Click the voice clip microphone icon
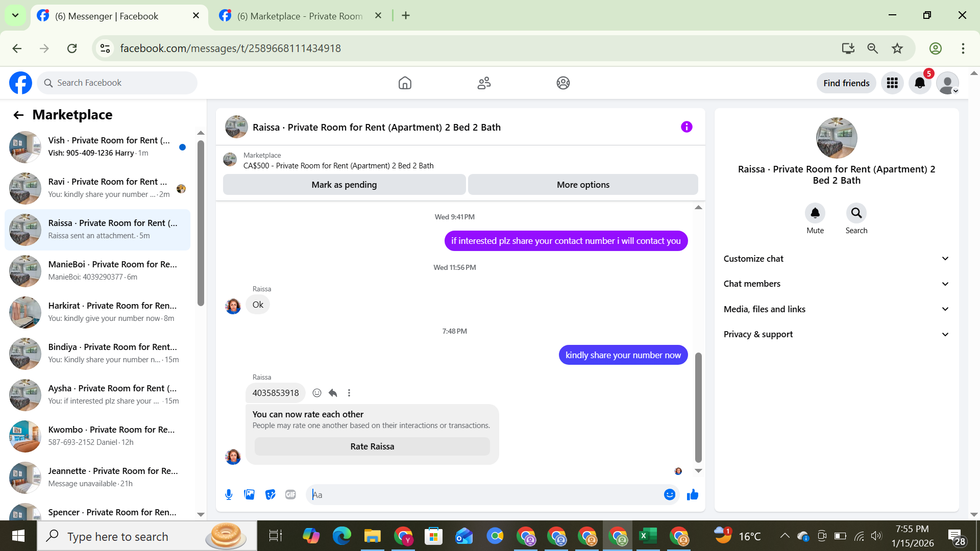The width and height of the screenshot is (980, 551). pos(229,494)
